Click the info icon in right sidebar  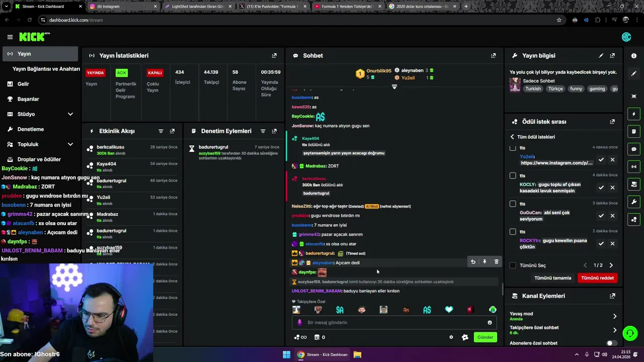click(634, 56)
